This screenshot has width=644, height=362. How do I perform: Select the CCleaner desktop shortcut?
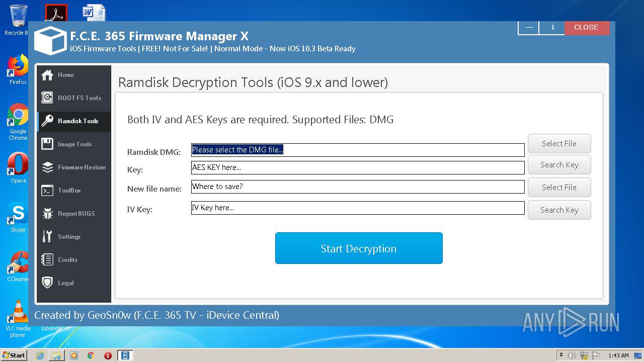pyautogui.click(x=18, y=266)
